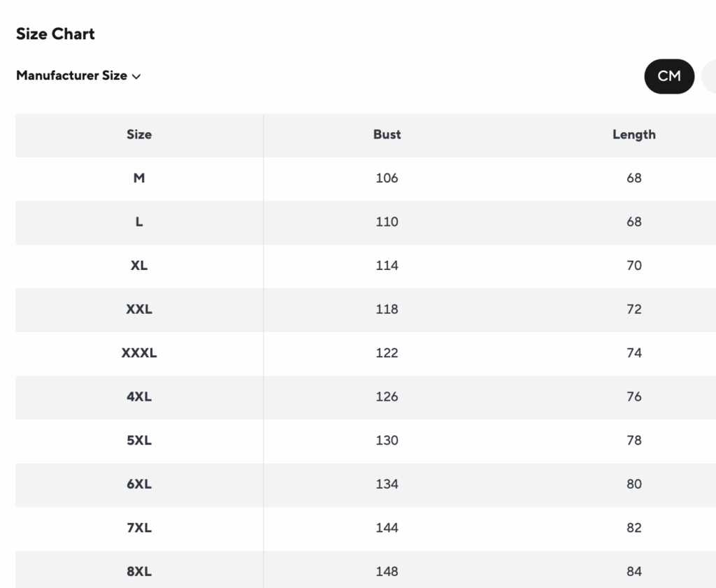The height and width of the screenshot is (588, 716).
Task: Open the Manufacturer Size dropdown
Action: (72, 76)
